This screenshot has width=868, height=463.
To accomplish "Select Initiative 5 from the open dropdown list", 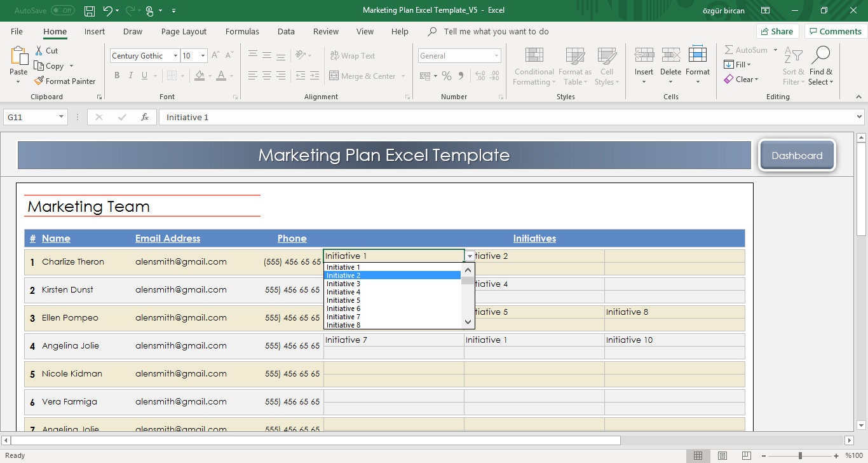I will coord(344,300).
